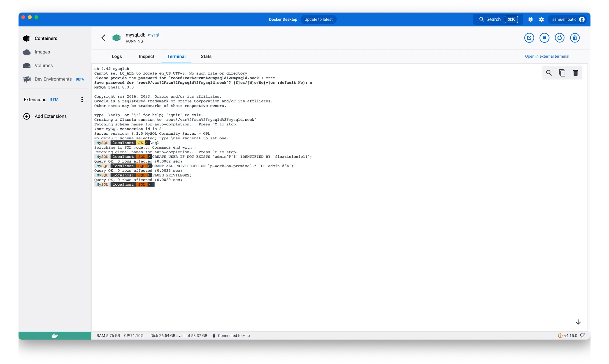Clear terminal with trash icon

pos(575,73)
